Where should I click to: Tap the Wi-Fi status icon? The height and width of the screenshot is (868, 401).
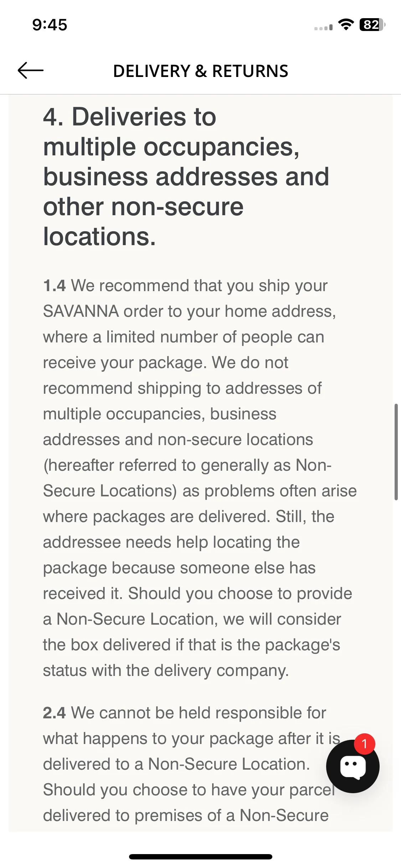tap(346, 25)
